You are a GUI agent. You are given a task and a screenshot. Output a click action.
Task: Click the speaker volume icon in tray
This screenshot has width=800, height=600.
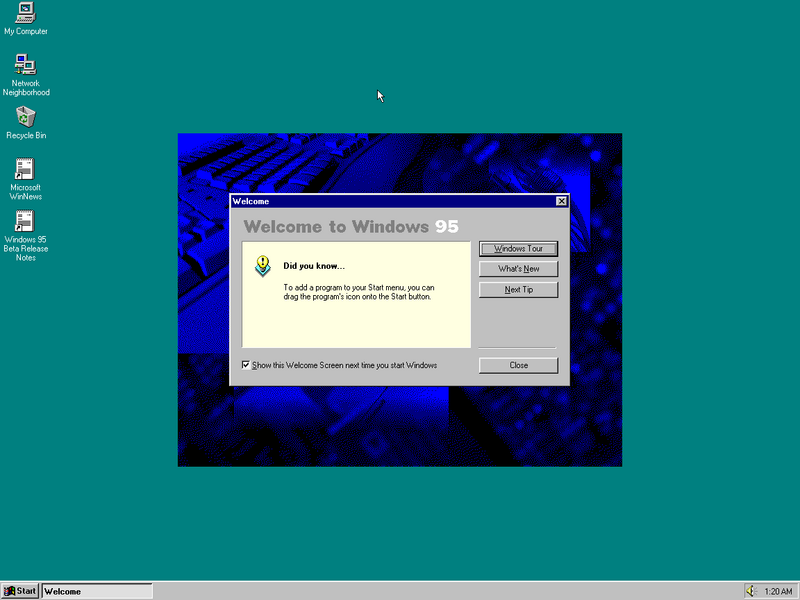pyautogui.click(x=751, y=591)
